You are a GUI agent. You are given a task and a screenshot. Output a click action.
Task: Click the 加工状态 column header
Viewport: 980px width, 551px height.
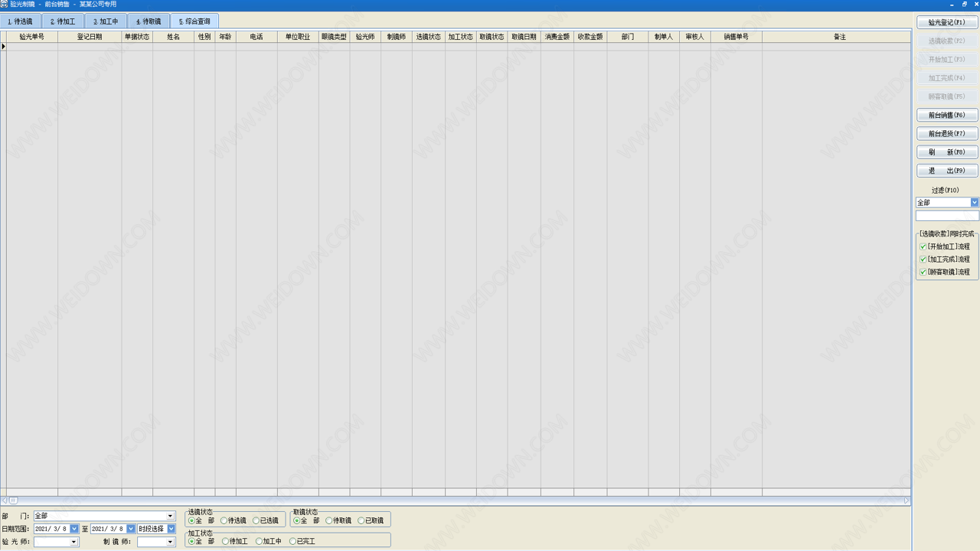click(x=461, y=37)
